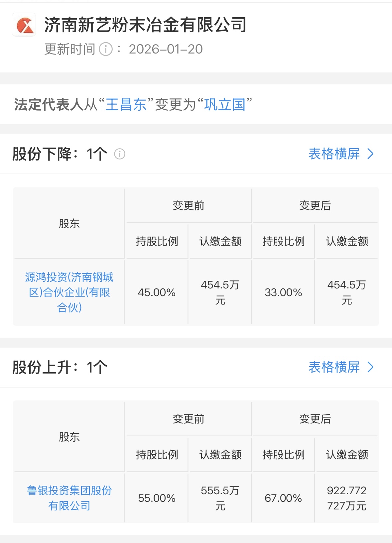392x543 pixels.
Task: Open 表格横屏 for the 股份下降 table
Action: 334,154
